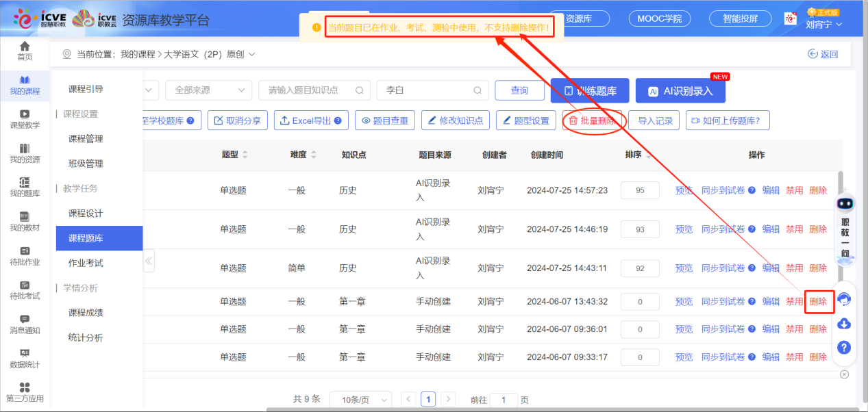This screenshot has width=868, height=412.
Task: Expand the 大学语文 course breadcrumb dropdown
Action: coord(251,54)
